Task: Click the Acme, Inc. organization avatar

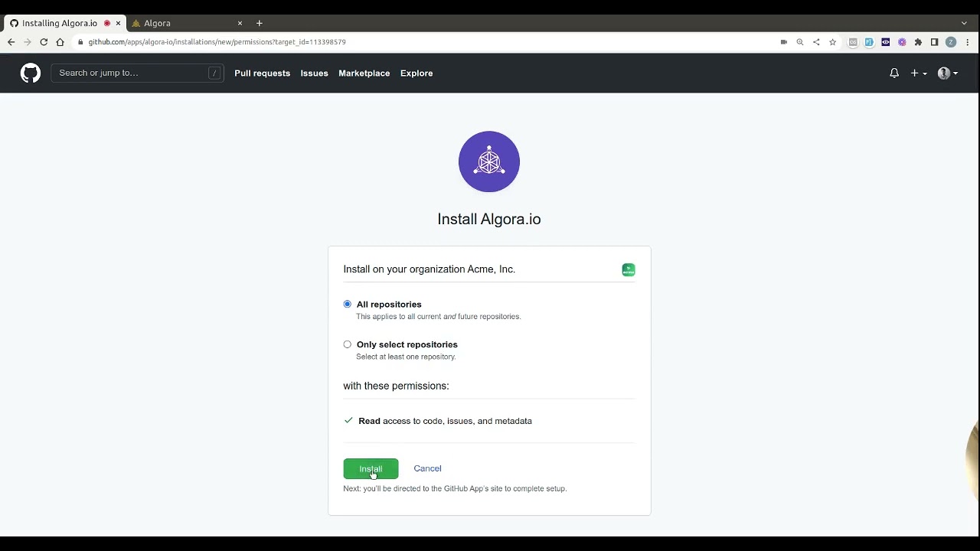Action: click(629, 269)
